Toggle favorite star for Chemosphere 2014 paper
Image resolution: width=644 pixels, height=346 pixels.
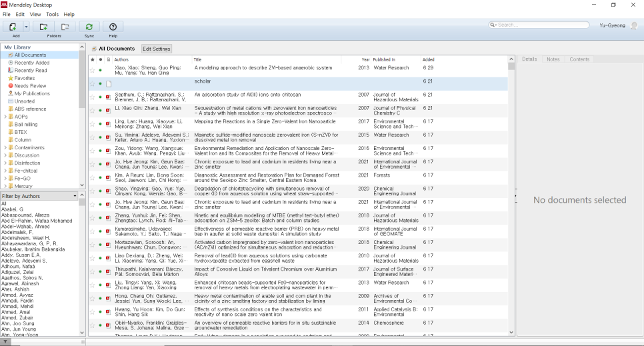tap(93, 325)
